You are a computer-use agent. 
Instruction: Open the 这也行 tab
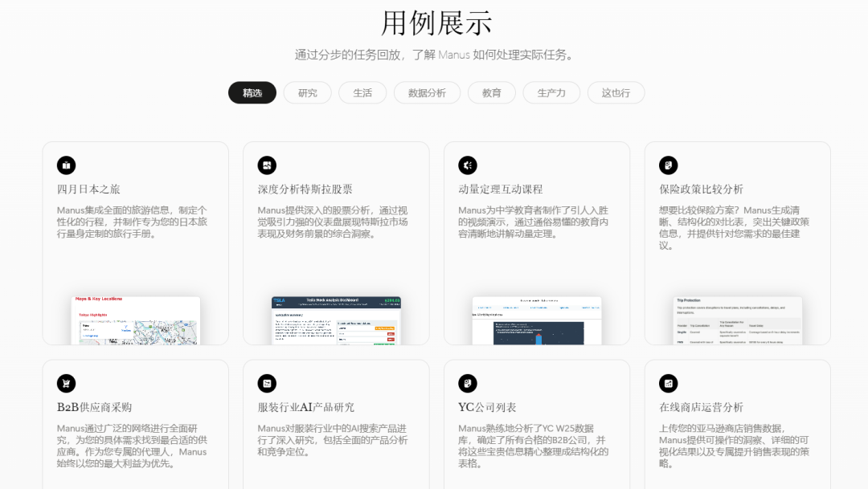click(616, 92)
